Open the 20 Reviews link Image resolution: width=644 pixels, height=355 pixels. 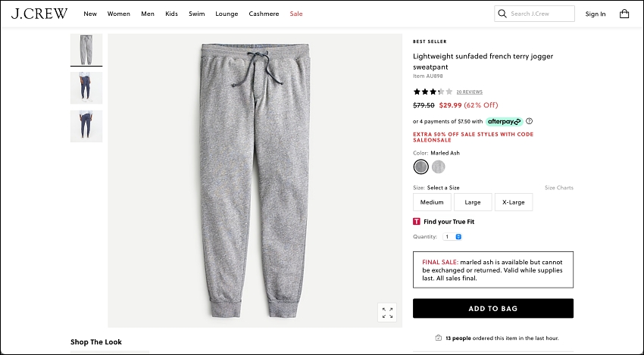pos(470,92)
